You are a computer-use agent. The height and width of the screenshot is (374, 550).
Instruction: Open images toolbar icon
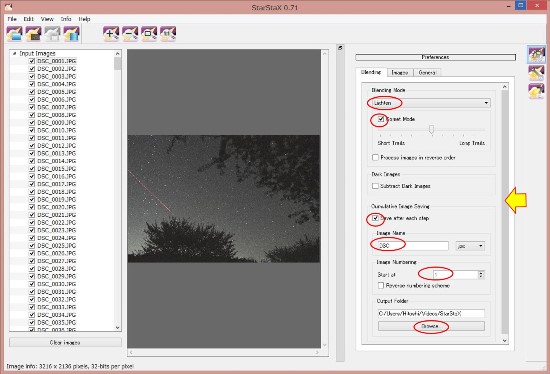15,34
